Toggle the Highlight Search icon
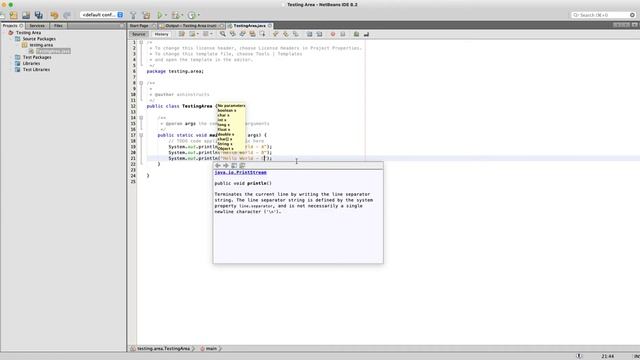The image size is (640, 360). tap(252, 34)
